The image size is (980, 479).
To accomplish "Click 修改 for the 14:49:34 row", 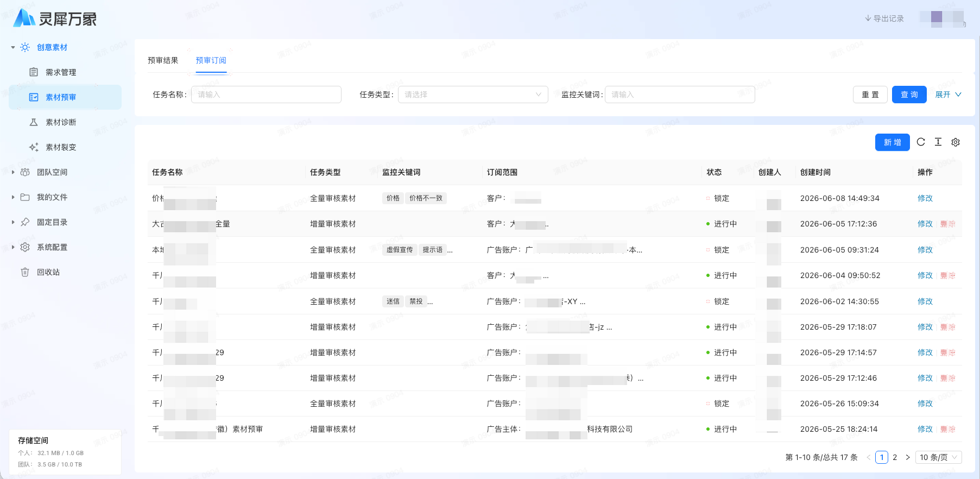I will (925, 198).
